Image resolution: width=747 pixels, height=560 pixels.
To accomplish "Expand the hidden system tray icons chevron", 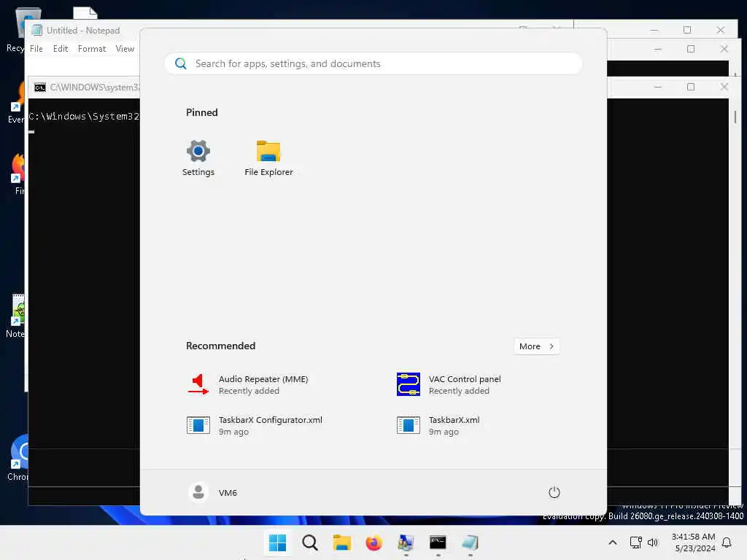I will click(613, 542).
